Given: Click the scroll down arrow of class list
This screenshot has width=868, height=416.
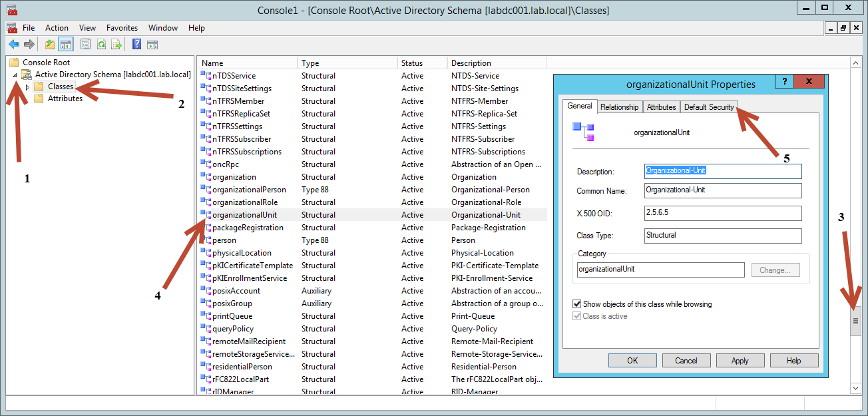Looking at the screenshot, I should click(856, 388).
